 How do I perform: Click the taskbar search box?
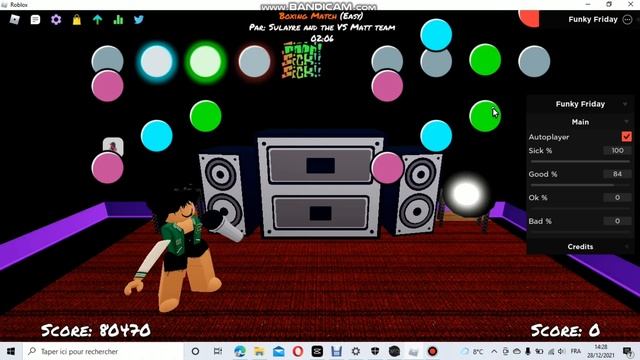pos(102,351)
